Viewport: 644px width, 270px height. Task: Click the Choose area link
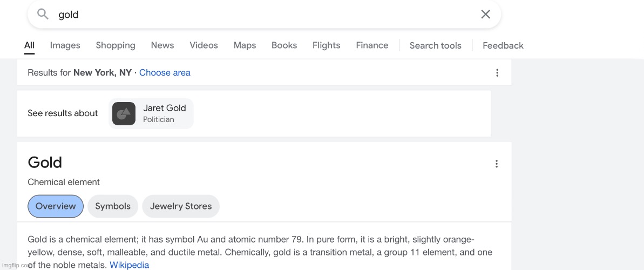(165, 72)
